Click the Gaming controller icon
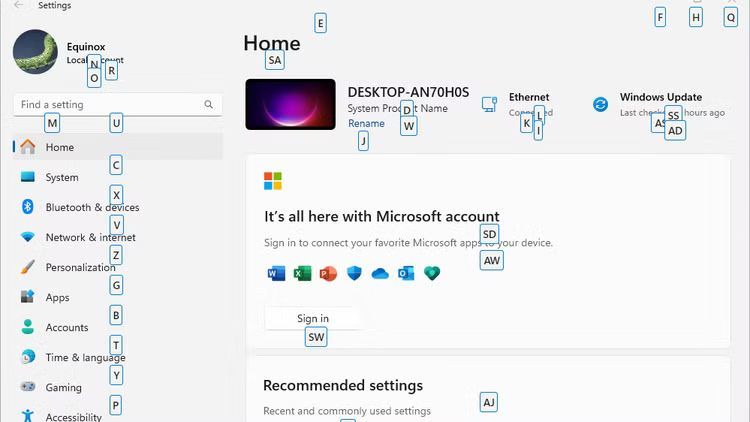This screenshot has height=422, width=750. pos(28,387)
